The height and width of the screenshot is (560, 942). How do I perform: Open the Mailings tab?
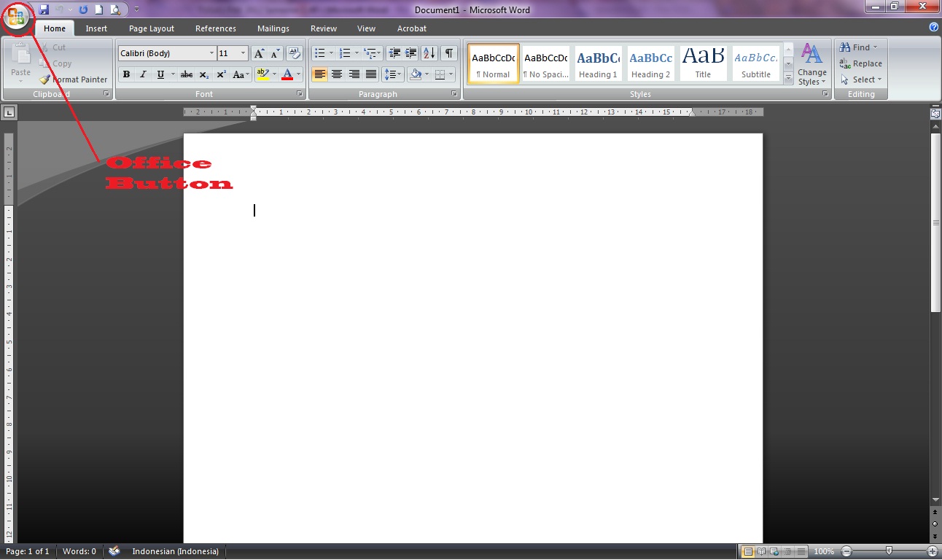(273, 28)
